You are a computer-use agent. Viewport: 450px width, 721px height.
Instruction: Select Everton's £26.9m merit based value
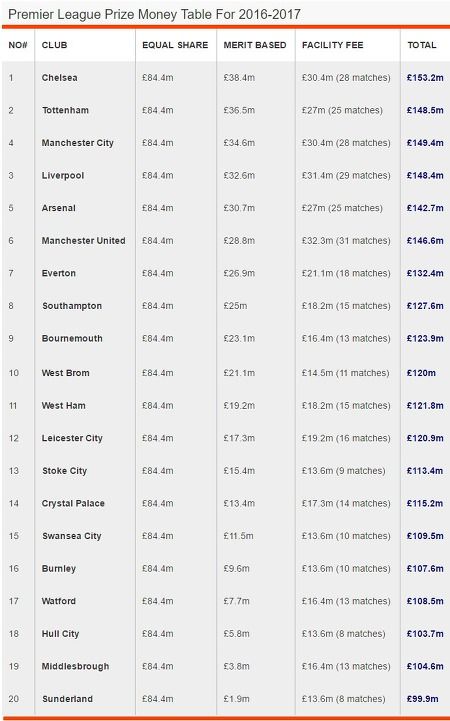point(239,274)
